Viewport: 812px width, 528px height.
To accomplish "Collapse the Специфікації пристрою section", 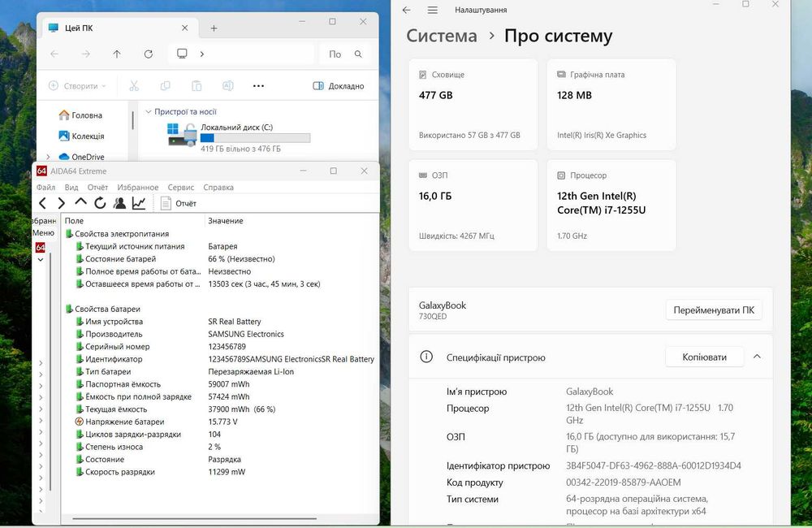I will 757,357.
